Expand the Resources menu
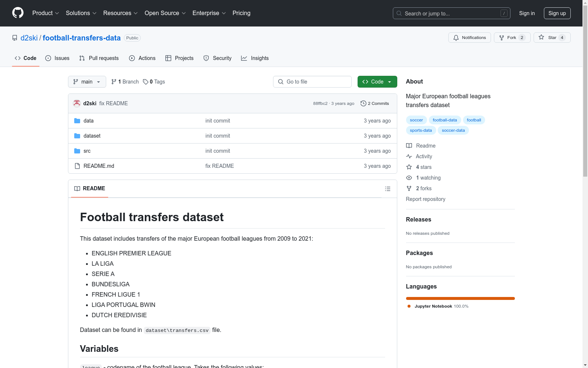The height and width of the screenshot is (368, 588). [x=121, y=13]
